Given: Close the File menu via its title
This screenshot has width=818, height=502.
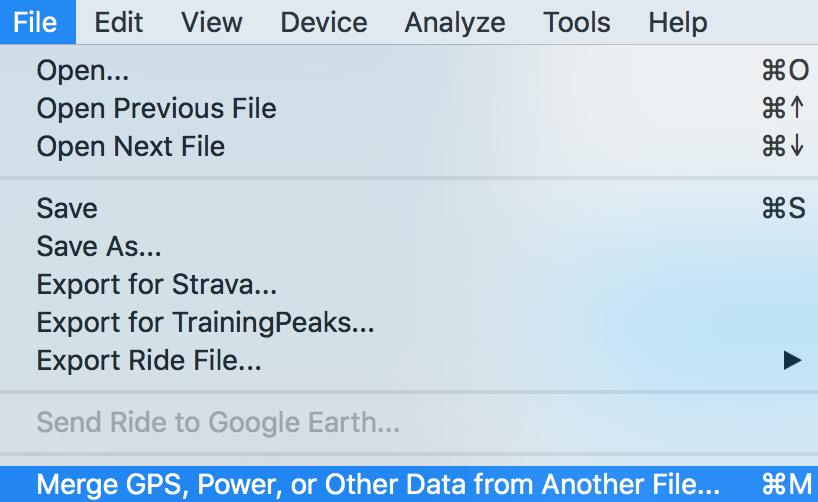Looking at the screenshot, I should click(36, 22).
